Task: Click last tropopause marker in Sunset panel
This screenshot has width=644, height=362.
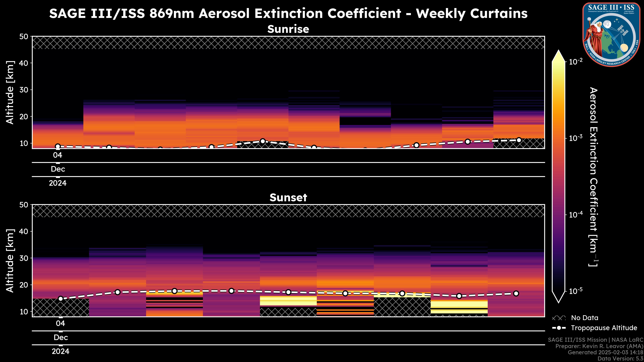Action: 516,294
